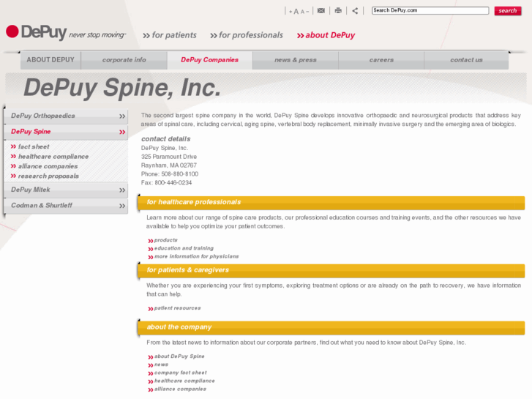Open the for patients section
Image resolution: width=532 pixels, height=399 pixels.
click(170, 35)
